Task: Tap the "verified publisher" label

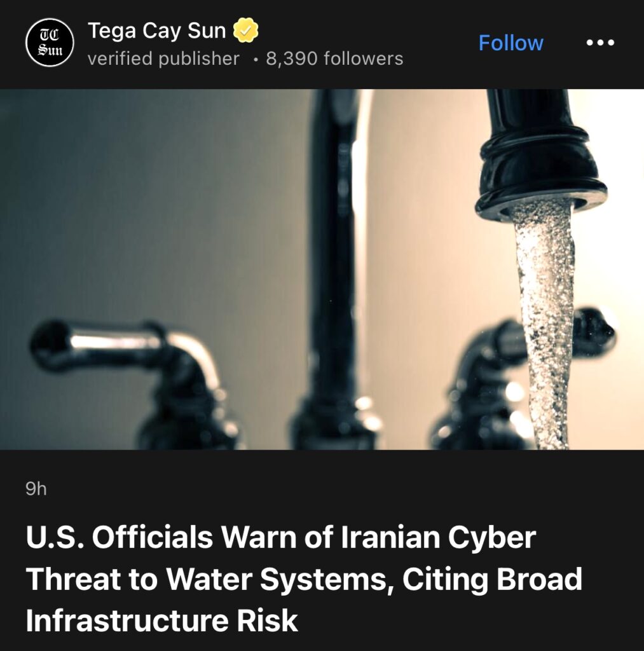Action: (163, 58)
